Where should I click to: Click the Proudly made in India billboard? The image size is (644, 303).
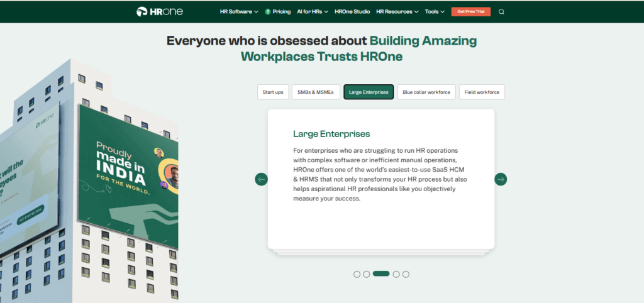click(128, 177)
